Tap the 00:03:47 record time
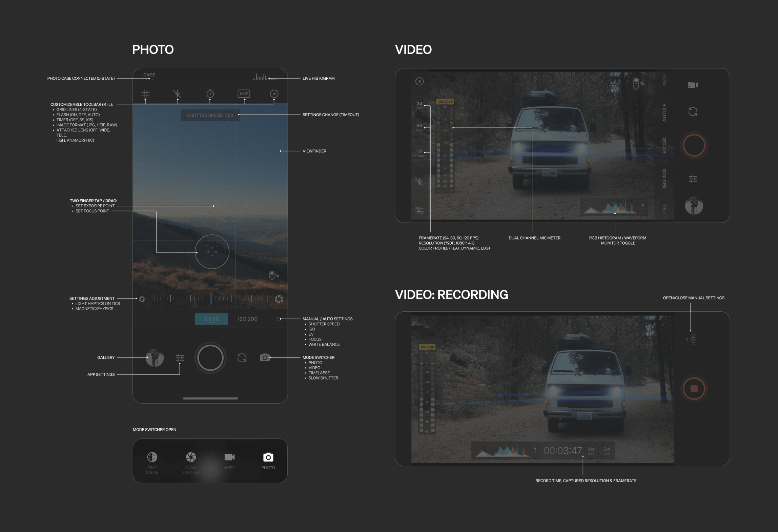This screenshot has height=532, width=778. point(563,451)
